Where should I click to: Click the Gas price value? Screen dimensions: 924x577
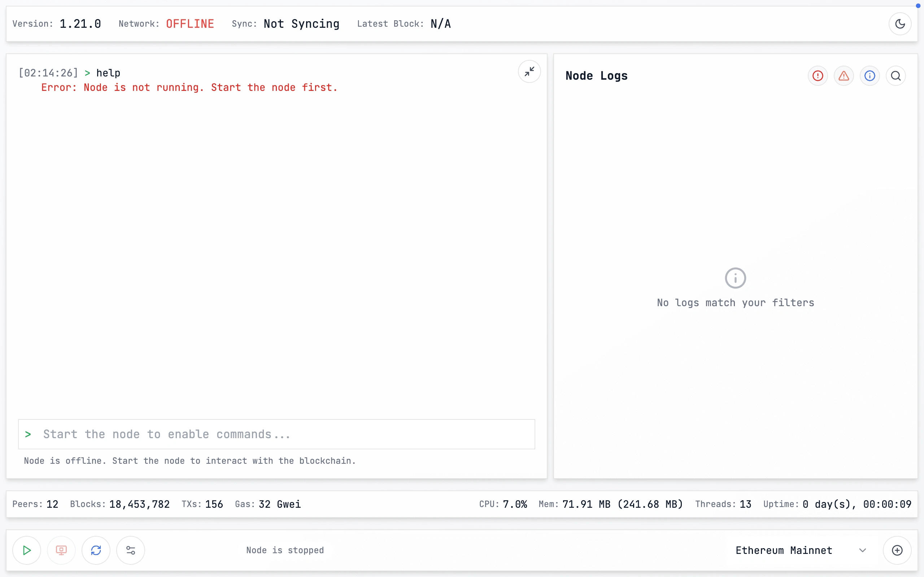point(279,504)
